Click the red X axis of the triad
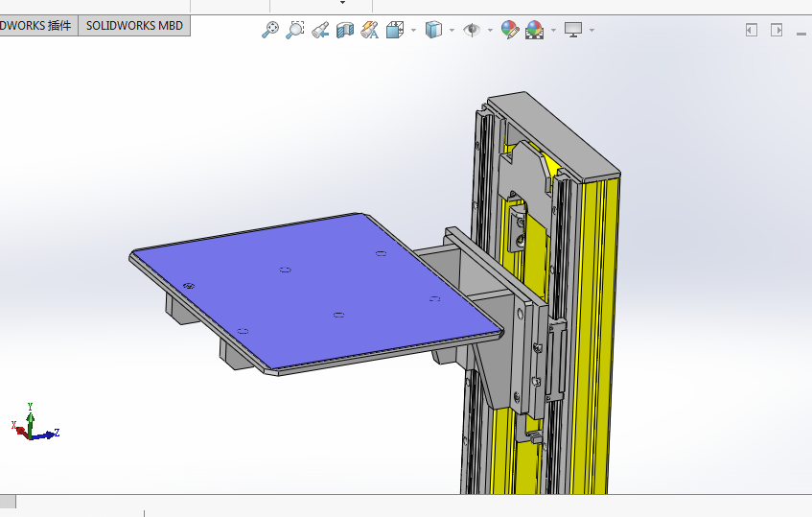The width and height of the screenshot is (812, 517). tap(21, 430)
